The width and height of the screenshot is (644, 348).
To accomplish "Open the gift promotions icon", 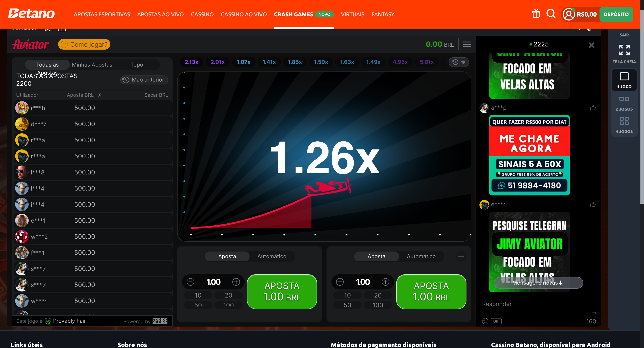I will 536,14.
